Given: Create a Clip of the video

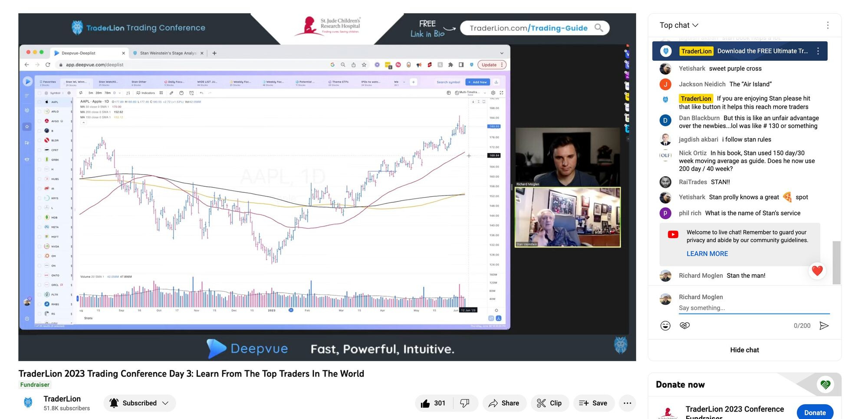Looking at the screenshot, I should point(549,403).
